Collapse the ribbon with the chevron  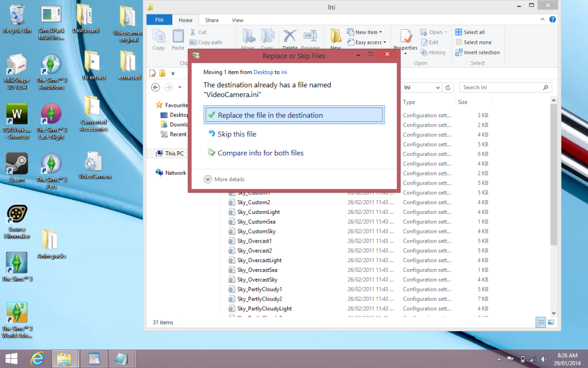tap(542, 20)
